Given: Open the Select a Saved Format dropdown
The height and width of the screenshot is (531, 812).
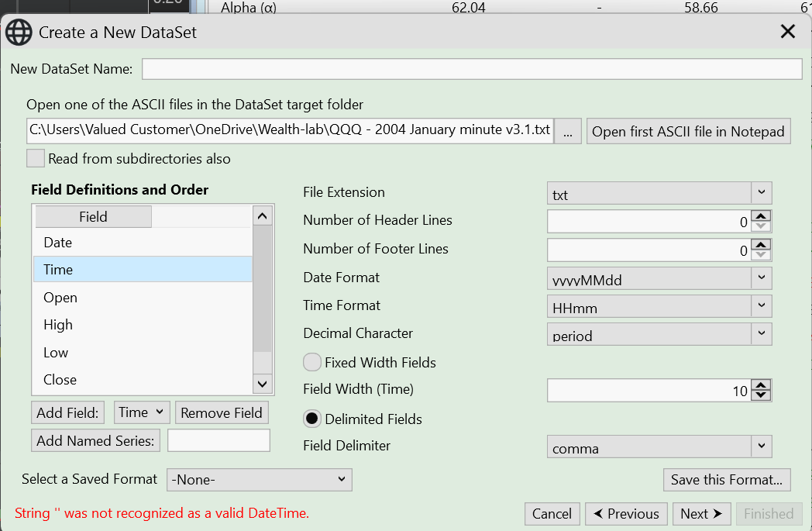Looking at the screenshot, I should 260,480.
